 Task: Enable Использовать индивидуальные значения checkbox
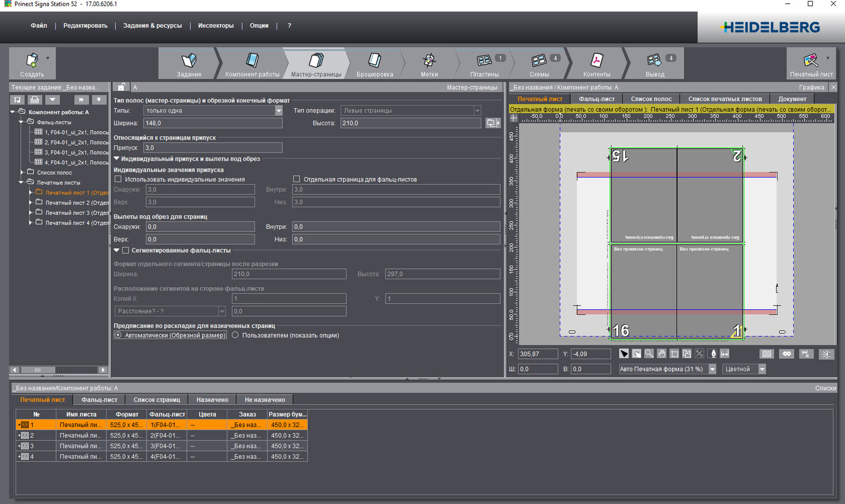[x=118, y=179]
